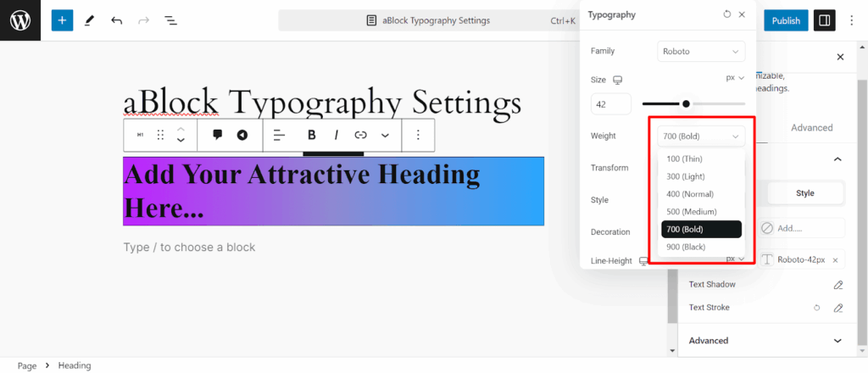Toggle the settings sidebar panel button
868x373 pixels.
point(824,20)
